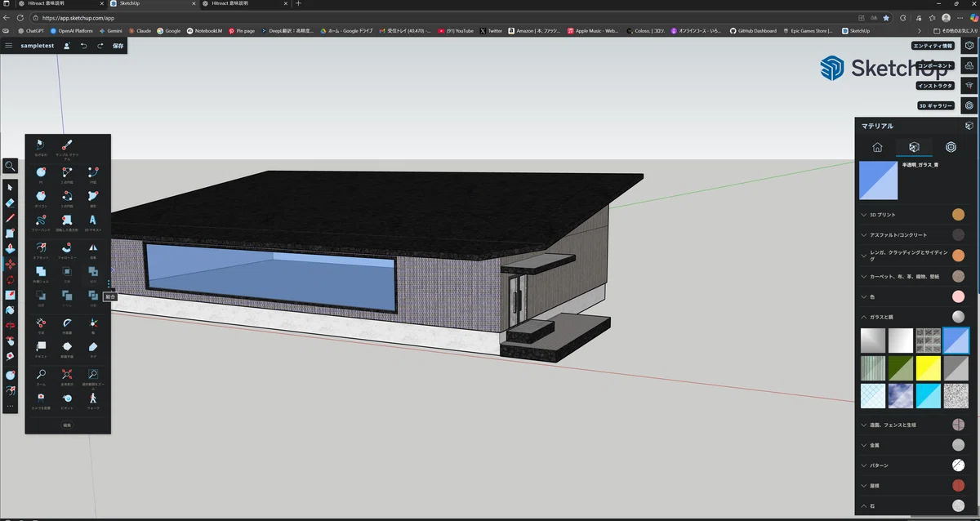
Task: Click the current material preview thumbnail
Action: [878, 180]
